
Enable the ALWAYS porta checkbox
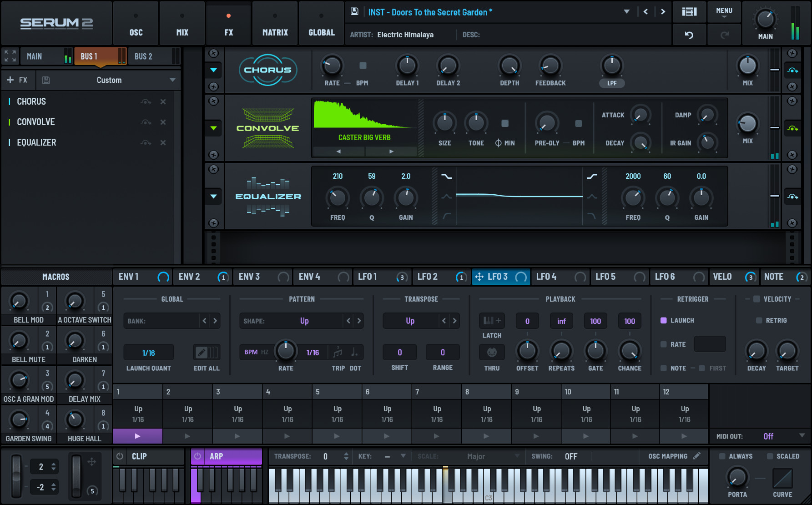[x=722, y=456]
